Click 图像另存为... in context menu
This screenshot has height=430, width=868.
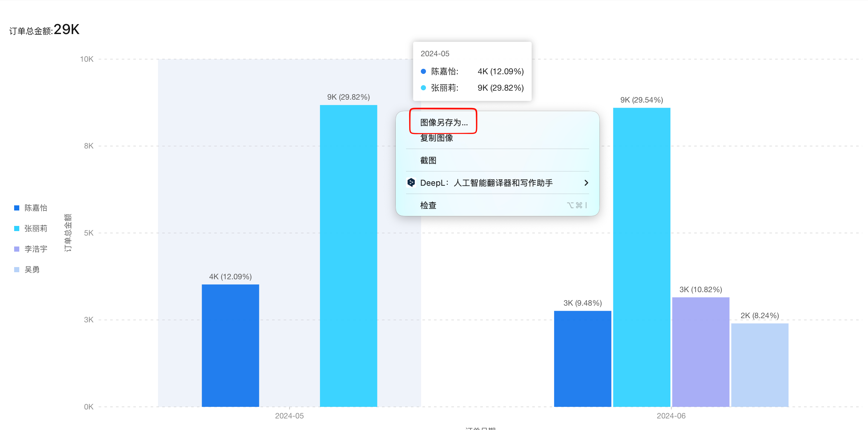[443, 122]
